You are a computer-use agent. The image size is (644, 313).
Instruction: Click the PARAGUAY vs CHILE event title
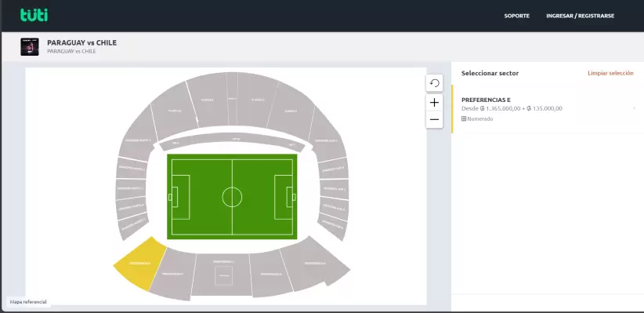pyautogui.click(x=81, y=43)
